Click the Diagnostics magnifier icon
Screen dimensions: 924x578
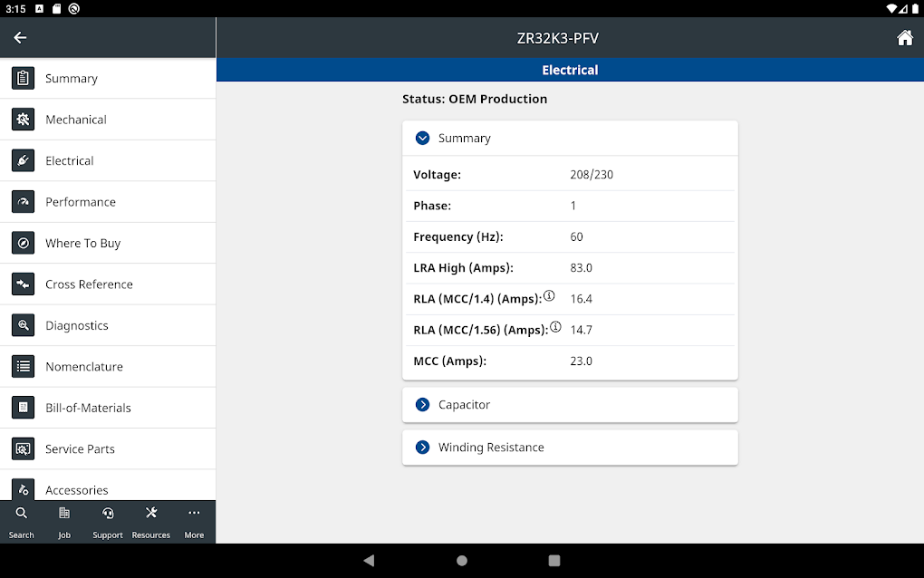23,325
